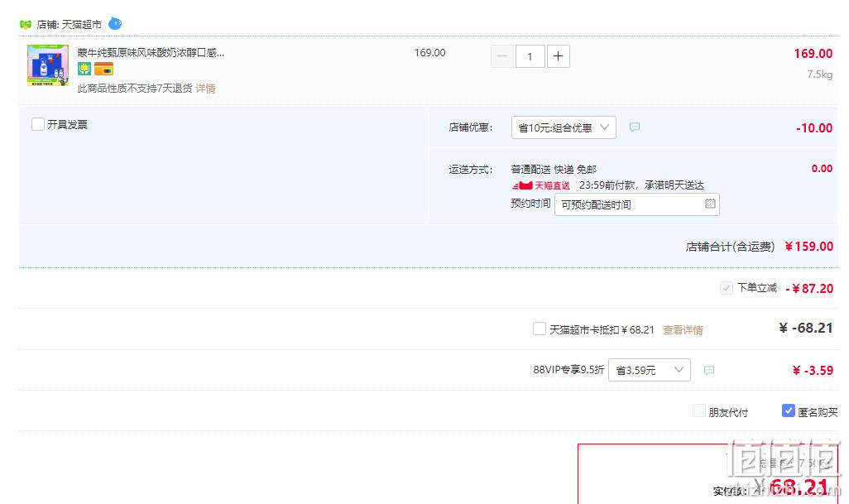The image size is (849, 504).
Task: Click the unit price 169.00 text
Action: (x=430, y=52)
